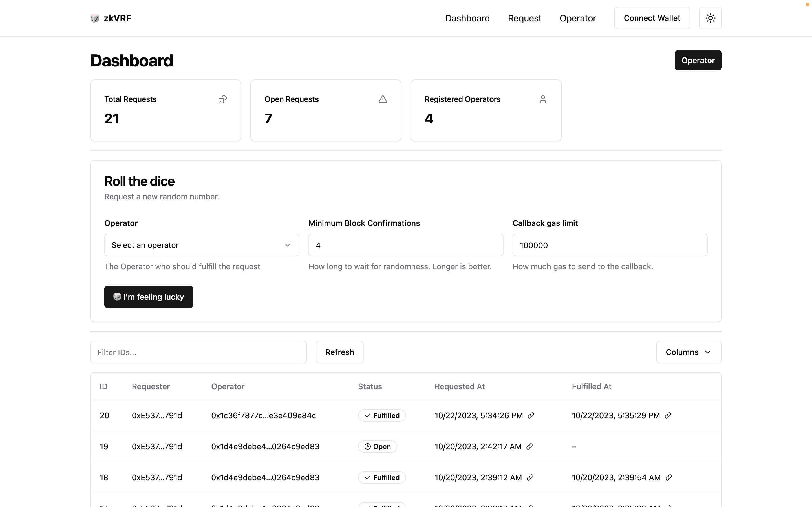Click the I'm feeling lucky button
Image resolution: width=812 pixels, height=507 pixels.
pos(149,297)
